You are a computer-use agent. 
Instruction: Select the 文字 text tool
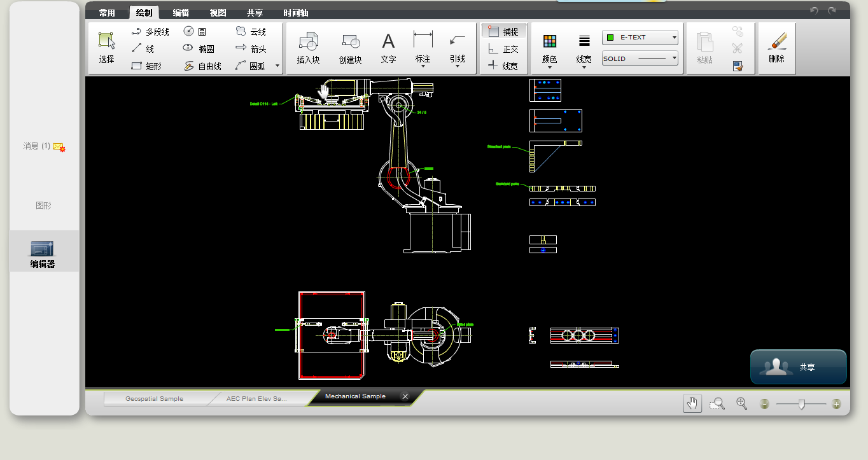[388, 48]
